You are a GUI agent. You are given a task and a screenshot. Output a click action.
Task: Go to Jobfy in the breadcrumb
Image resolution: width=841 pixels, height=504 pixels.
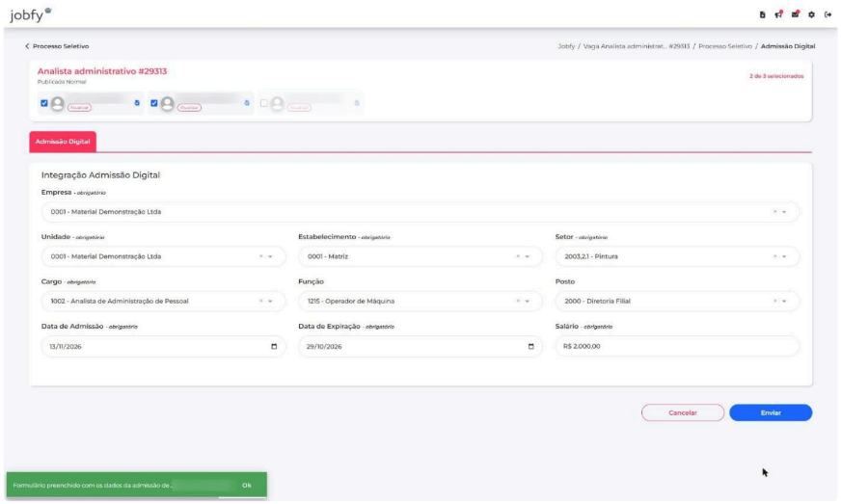tap(566, 46)
